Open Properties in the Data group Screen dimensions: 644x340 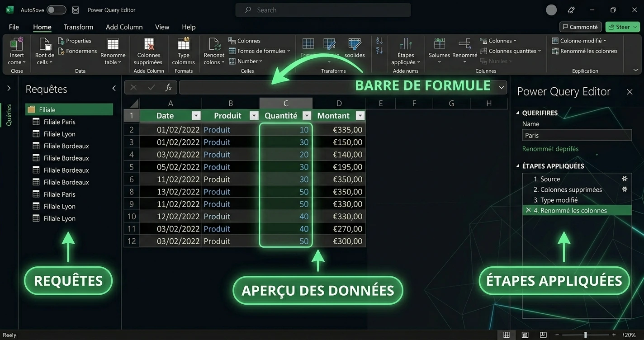(x=74, y=41)
